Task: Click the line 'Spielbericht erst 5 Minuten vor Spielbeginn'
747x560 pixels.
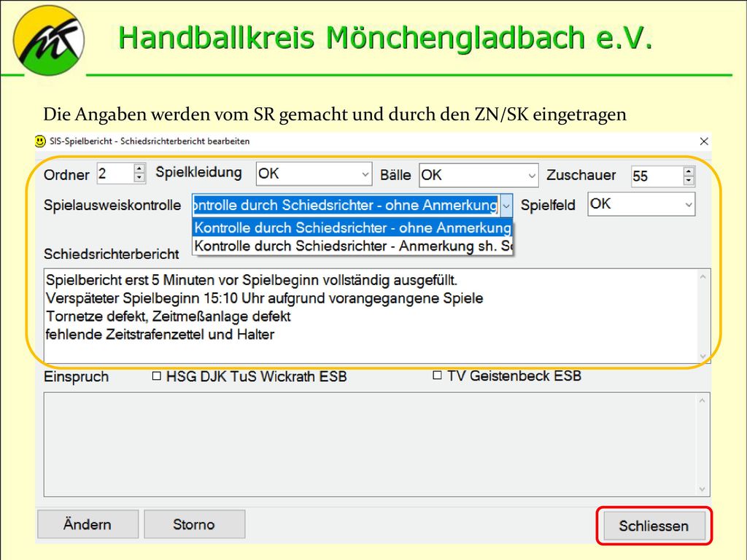Action: 252,281
